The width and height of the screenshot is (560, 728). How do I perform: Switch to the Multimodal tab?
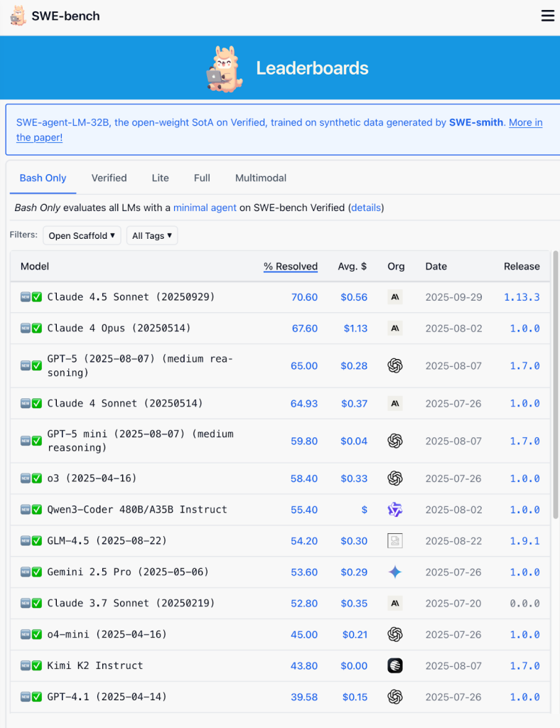(261, 178)
